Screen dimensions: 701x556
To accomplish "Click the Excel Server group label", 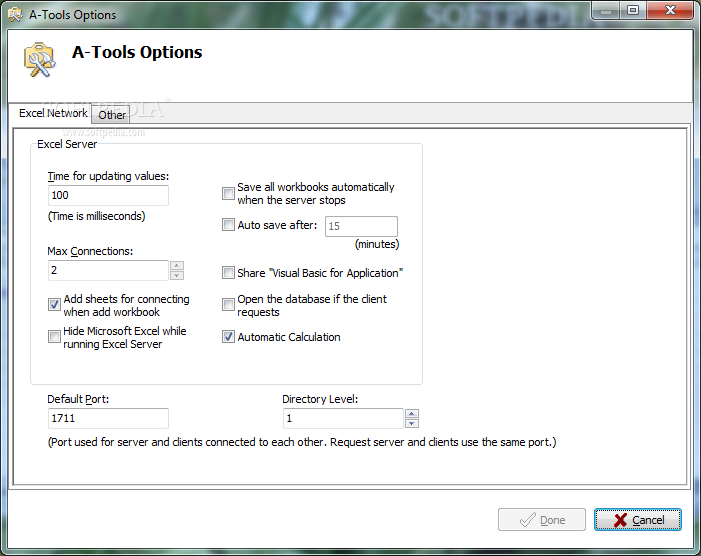I will click(x=67, y=144).
